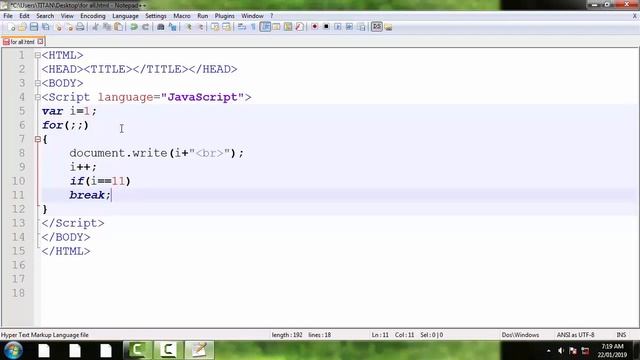Open the ? help menu

point(271,16)
